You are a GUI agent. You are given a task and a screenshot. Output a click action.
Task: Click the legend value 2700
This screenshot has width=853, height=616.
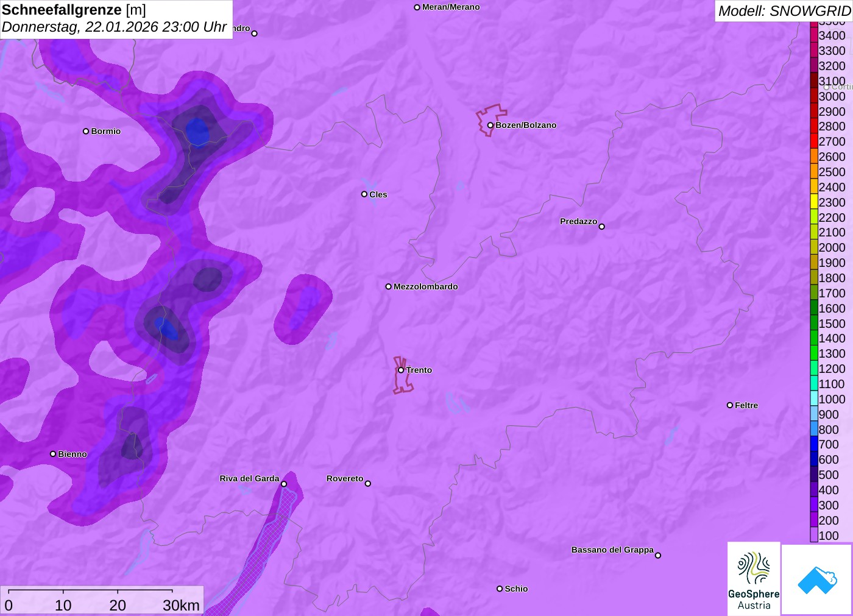(832, 142)
